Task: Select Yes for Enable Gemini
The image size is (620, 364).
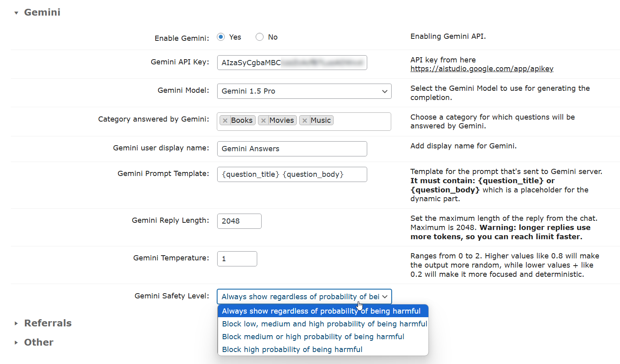Action: (221, 37)
